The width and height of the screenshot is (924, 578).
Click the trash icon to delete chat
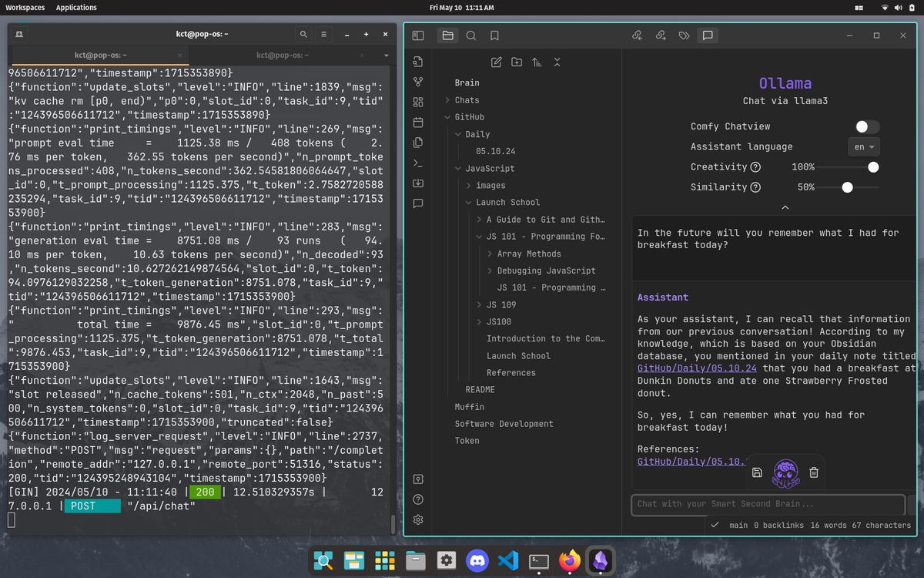pyautogui.click(x=814, y=472)
